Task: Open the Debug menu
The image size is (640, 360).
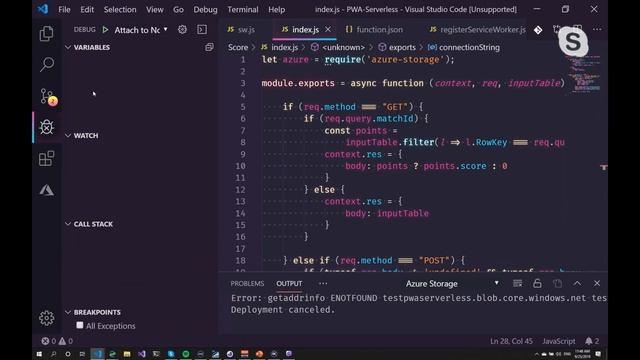Action: coord(205,9)
